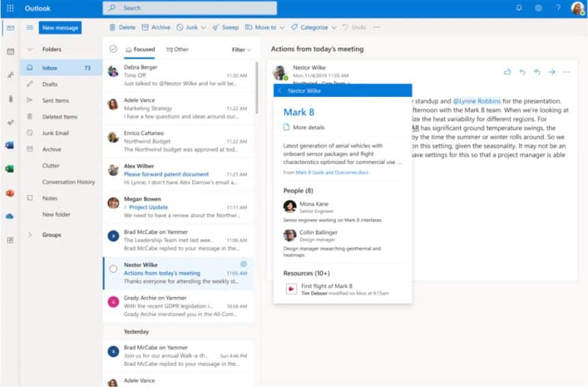
Task: Collapse the Folders section
Action: pyautogui.click(x=29, y=49)
